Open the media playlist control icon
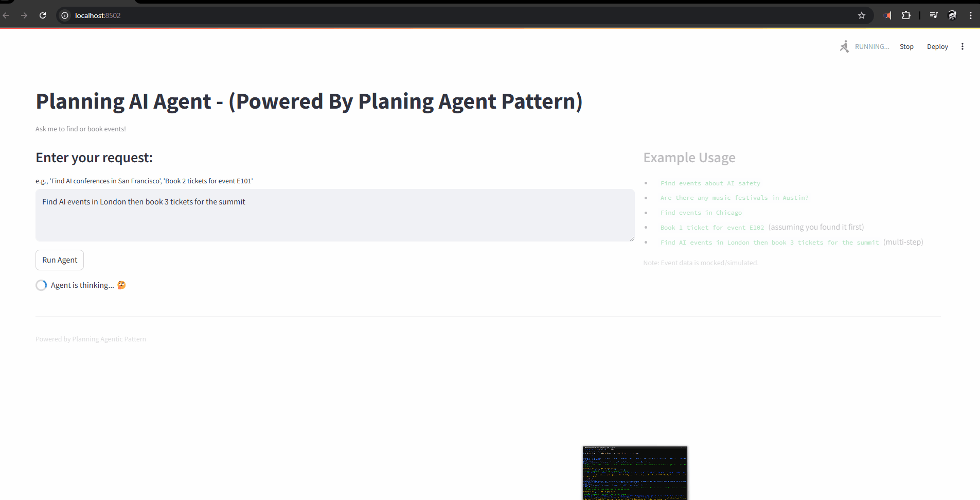The height and width of the screenshot is (500, 980). (933, 15)
